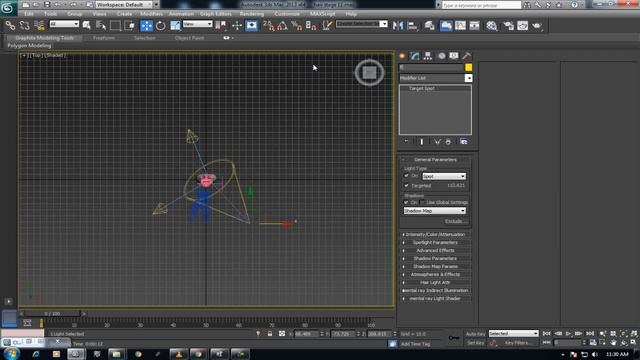Toggle the Targeted checkbox
The width and height of the screenshot is (640, 360).
point(406,186)
